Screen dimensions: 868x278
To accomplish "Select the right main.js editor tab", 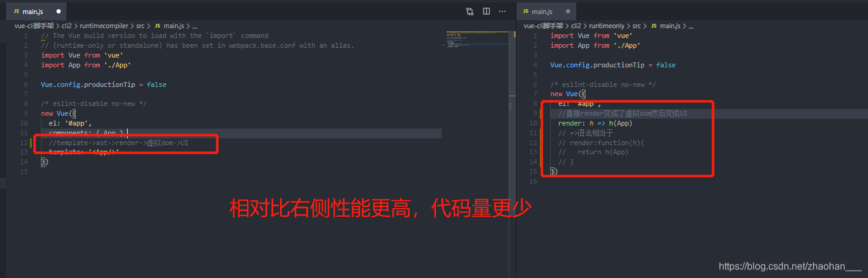I will (x=547, y=11).
